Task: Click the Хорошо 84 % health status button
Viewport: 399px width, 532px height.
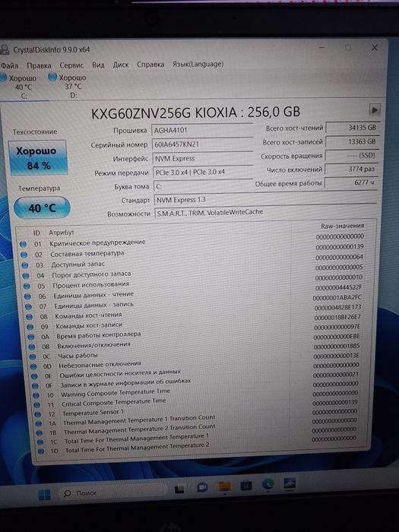Action: (38, 158)
